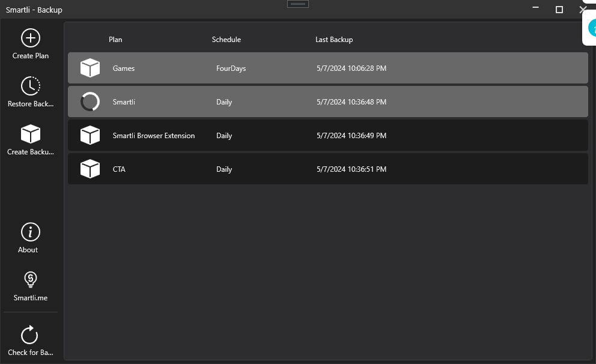This screenshot has width=596, height=364.
Task: Sort by the Plan column header
Action: [115, 40]
